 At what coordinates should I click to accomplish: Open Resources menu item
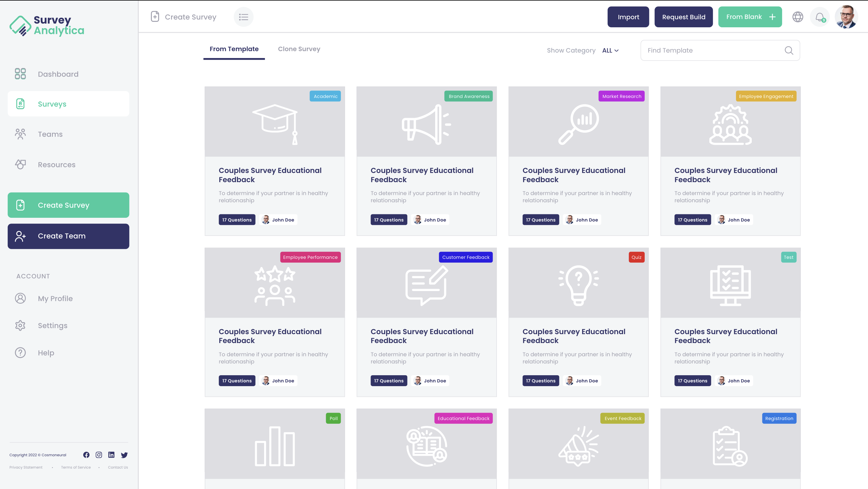[57, 165]
